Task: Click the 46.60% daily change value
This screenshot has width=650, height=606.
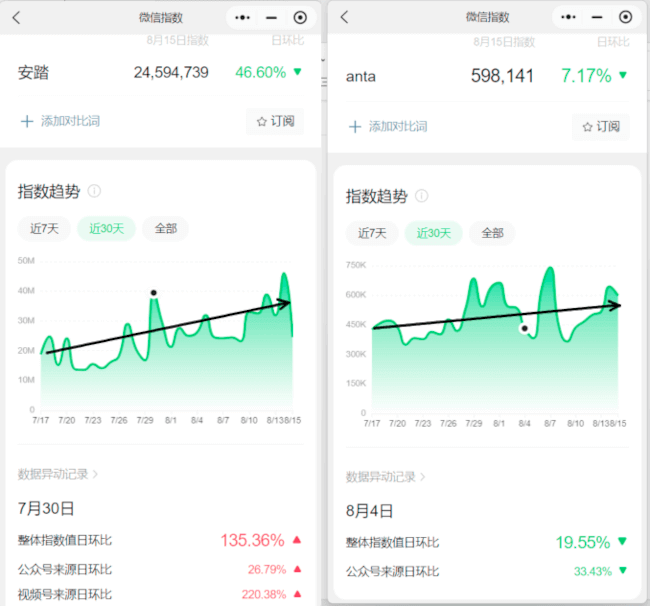Action: pos(260,73)
